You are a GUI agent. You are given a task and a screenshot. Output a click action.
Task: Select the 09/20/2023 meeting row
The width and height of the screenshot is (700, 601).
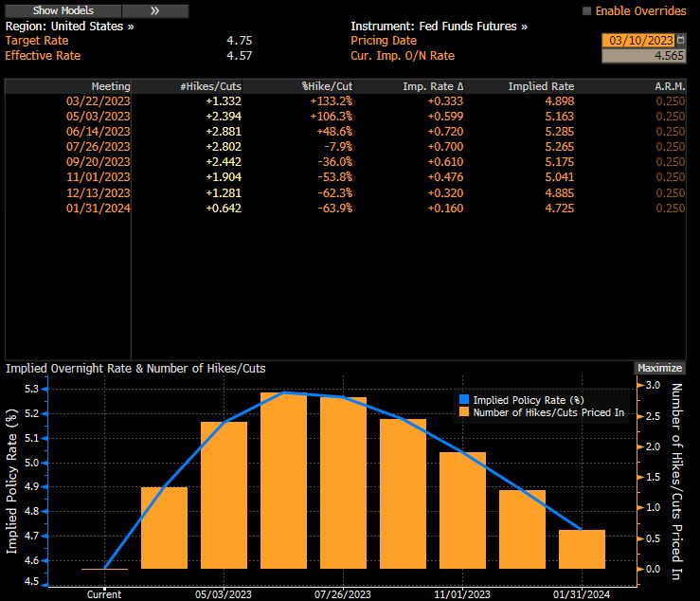345,162
